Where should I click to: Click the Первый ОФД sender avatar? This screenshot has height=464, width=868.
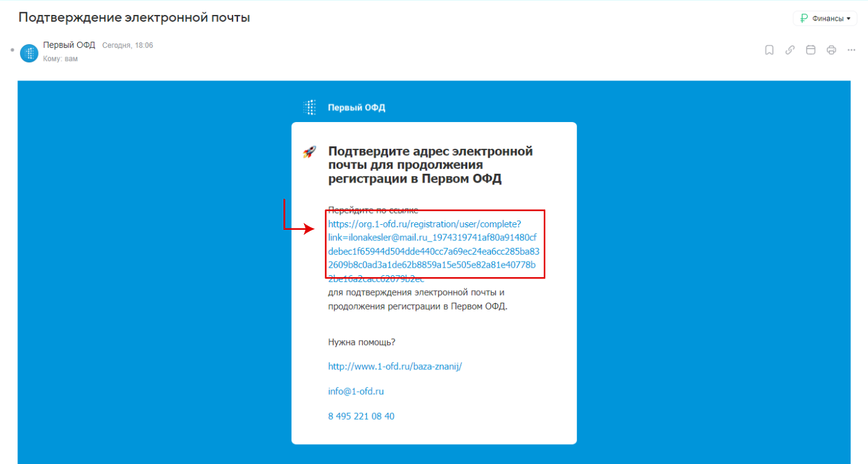click(x=29, y=54)
